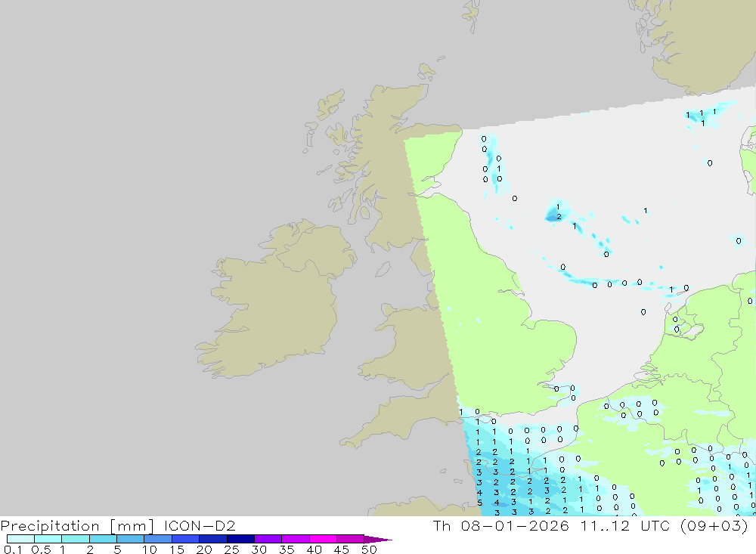Click the 'Precipitation [mm]' title text
The height and width of the screenshot is (554, 756).
point(77,525)
